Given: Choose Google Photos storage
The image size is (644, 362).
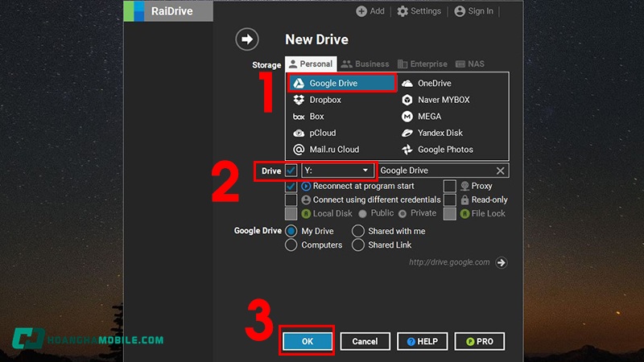Looking at the screenshot, I should 437,150.
